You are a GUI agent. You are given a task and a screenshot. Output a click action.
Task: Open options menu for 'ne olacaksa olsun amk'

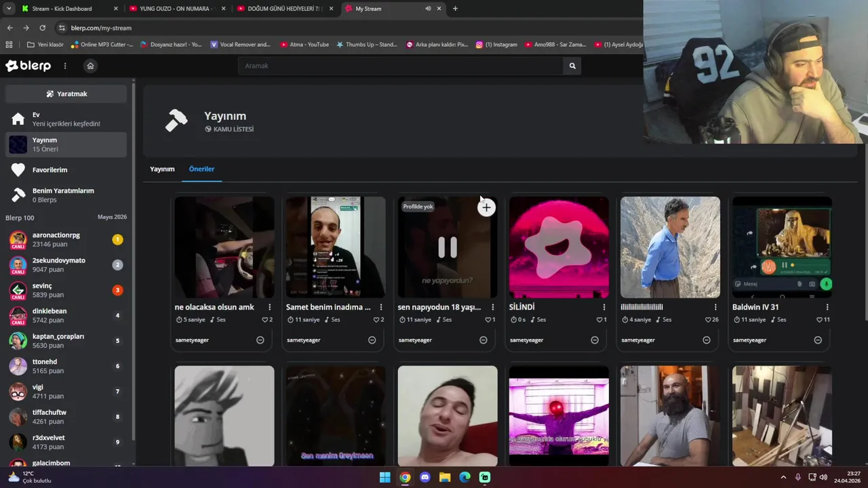point(269,307)
